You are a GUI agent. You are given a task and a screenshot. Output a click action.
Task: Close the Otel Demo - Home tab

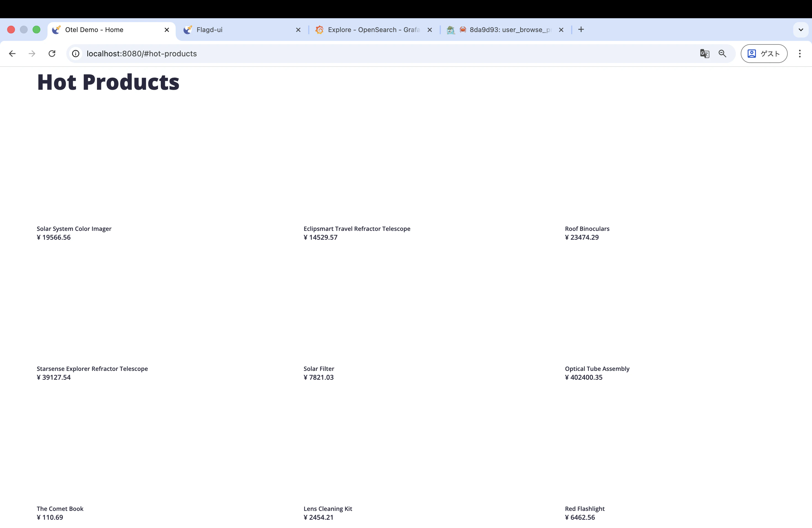[167, 30]
